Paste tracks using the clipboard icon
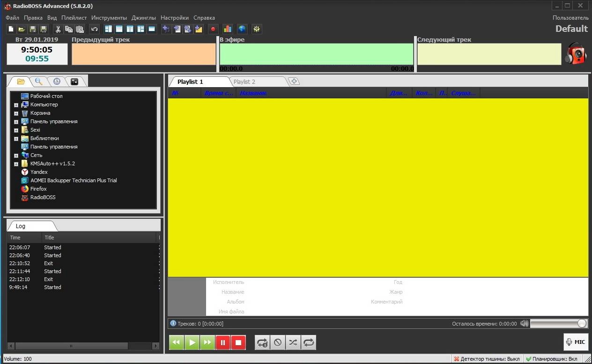Screen dimensions: 592x364 coord(80,29)
